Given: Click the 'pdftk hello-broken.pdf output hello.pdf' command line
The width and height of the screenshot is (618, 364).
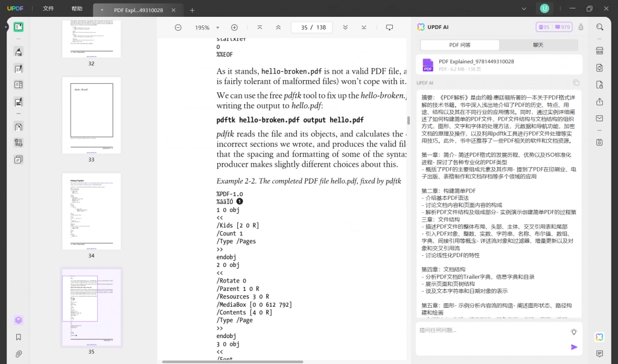Looking at the screenshot, I should [290, 120].
